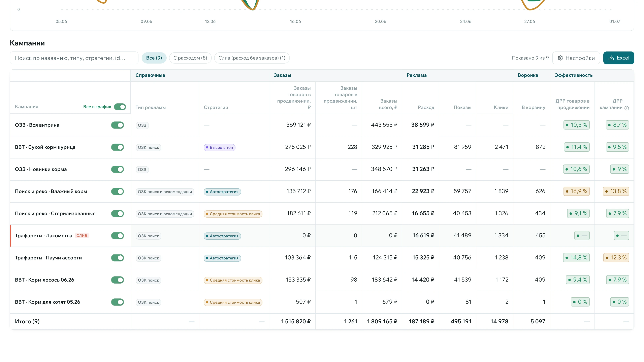
Task: Sort by the Показы column header
Action: pos(462,107)
